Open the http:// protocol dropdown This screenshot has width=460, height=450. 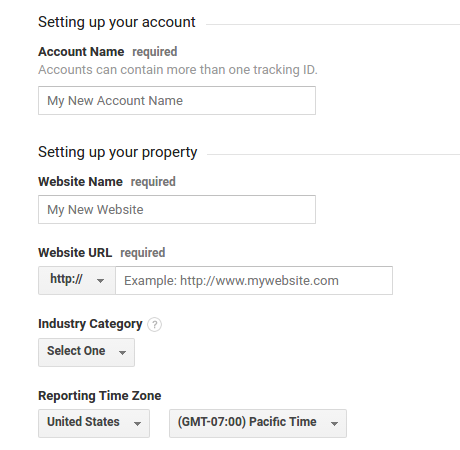(77, 280)
